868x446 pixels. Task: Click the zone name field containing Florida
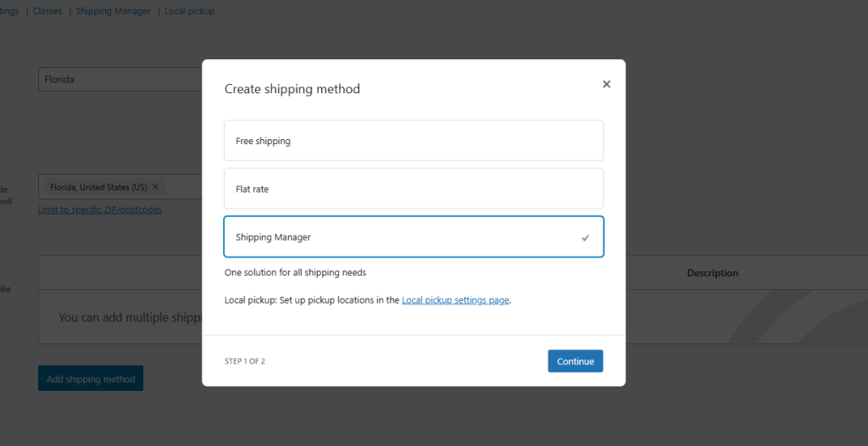point(119,80)
